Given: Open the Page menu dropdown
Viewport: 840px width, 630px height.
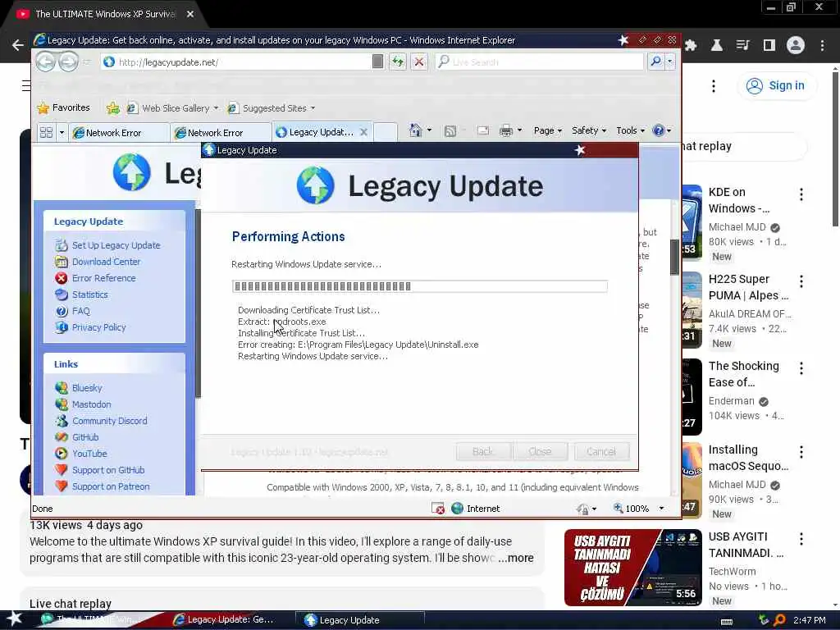Looking at the screenshot, I should click(x=547, y=130).
